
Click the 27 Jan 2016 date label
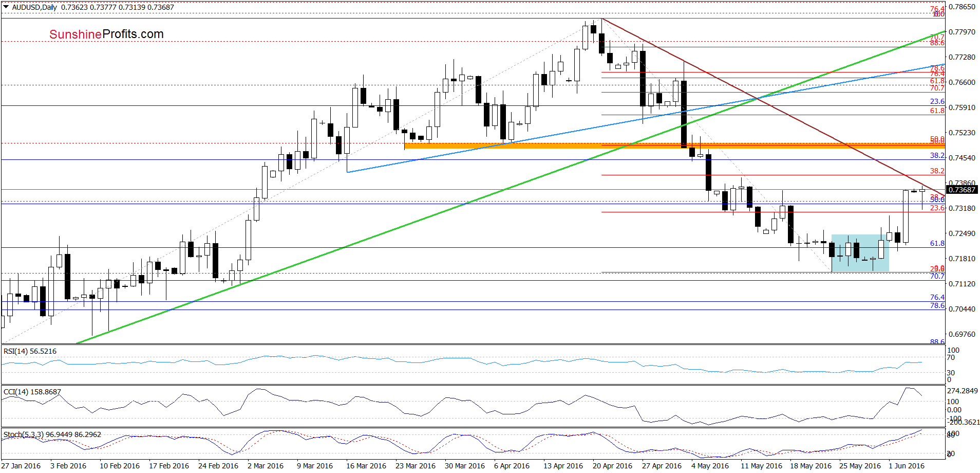[21, 466]
